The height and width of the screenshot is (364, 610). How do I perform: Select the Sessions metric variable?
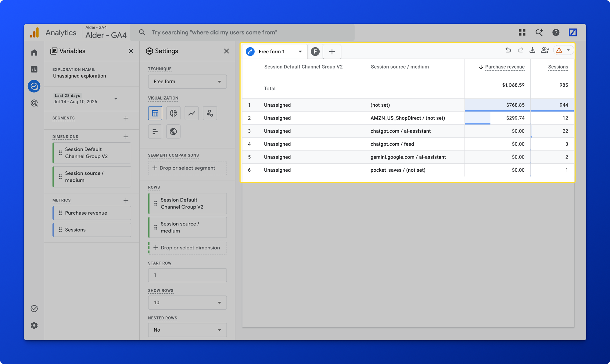[92, 230]
